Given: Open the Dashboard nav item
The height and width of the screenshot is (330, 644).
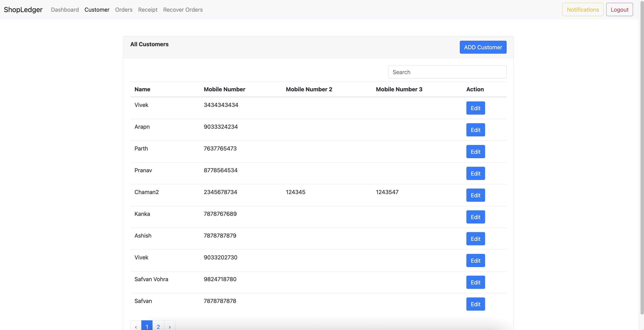Looking at the screenshot, I should click(65, 9).
